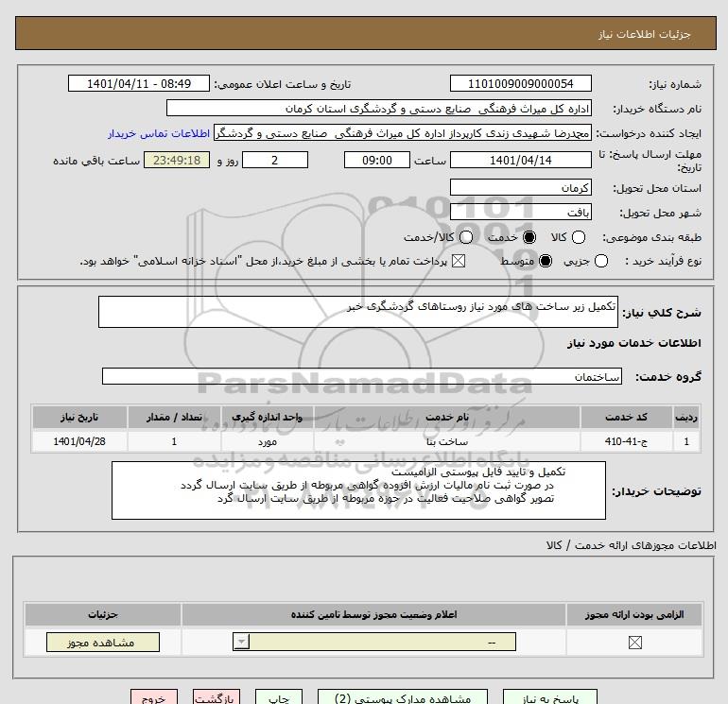Viewport: 728px width, 704px height.
Task: Click the general need description text area
Action: click(358, 312)
